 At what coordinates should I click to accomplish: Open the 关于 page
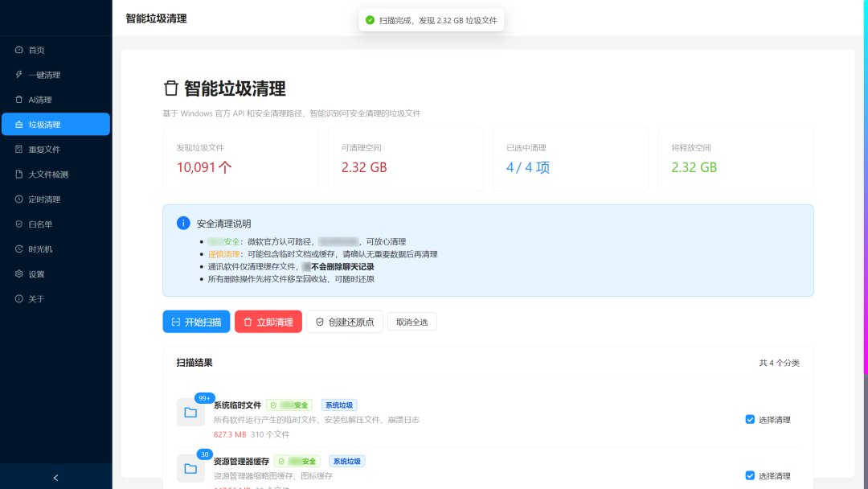[x=56, y=299]
